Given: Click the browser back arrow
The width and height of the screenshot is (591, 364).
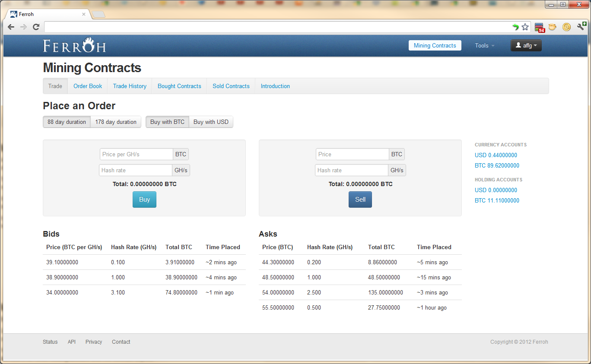Looking at the screenshot, I should point(11,27).
